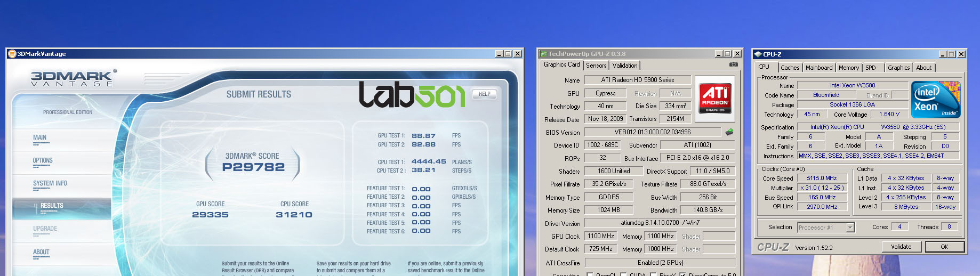Switch to the Sensors tab in GPU-Z
980x276 pixels.
596,66
